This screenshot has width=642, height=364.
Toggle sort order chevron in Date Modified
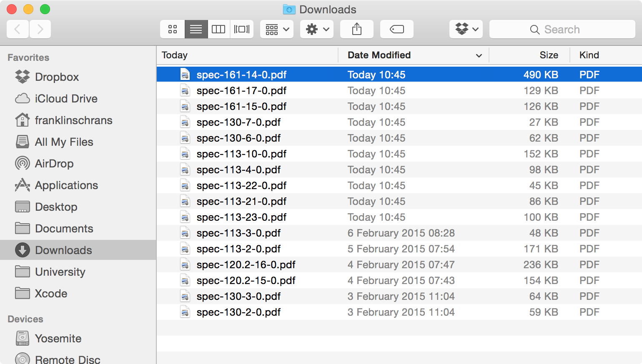point(479,55)
